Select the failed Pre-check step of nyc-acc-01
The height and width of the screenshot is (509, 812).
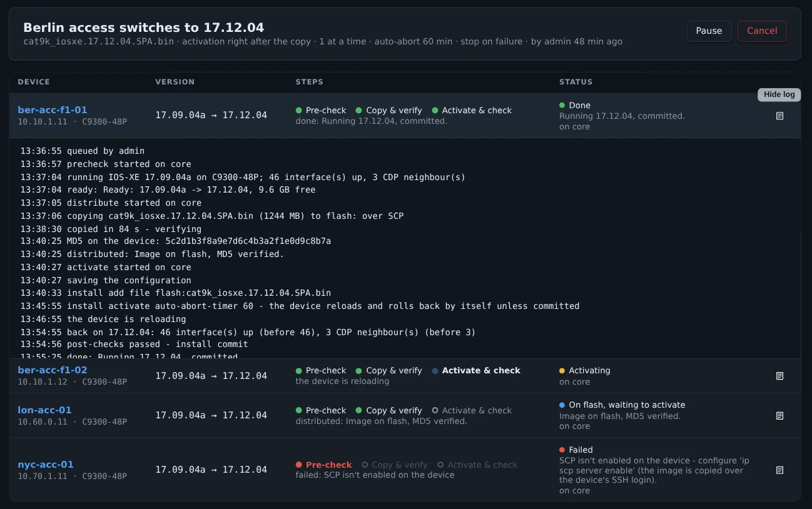pyautogui.click(x=323, y=465)
